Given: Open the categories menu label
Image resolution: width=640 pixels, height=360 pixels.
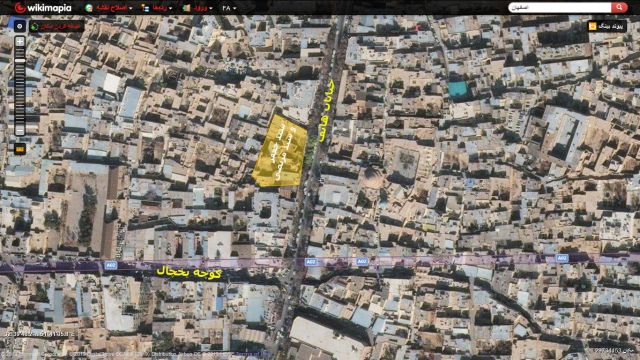Looking at the screenshot, I should (159, 8).
